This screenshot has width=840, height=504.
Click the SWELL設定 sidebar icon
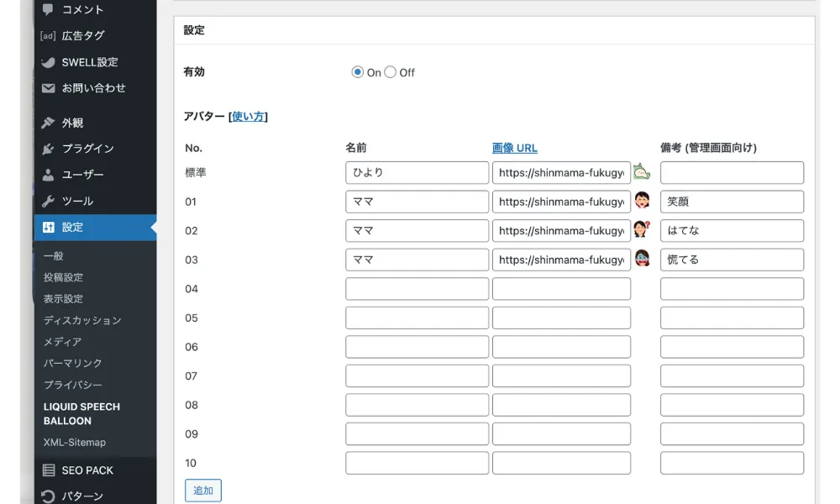tap(49, 62)
